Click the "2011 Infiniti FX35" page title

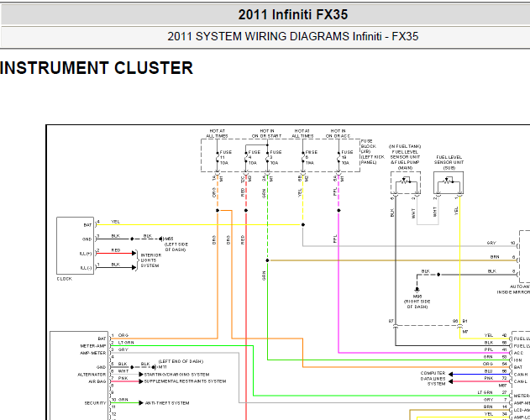[292, 14]
